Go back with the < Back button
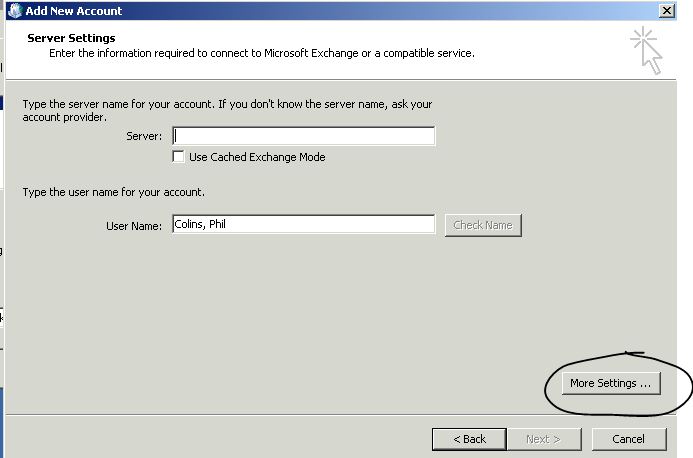Viewport: 693px width, 458px height. [x=469, y=439]
